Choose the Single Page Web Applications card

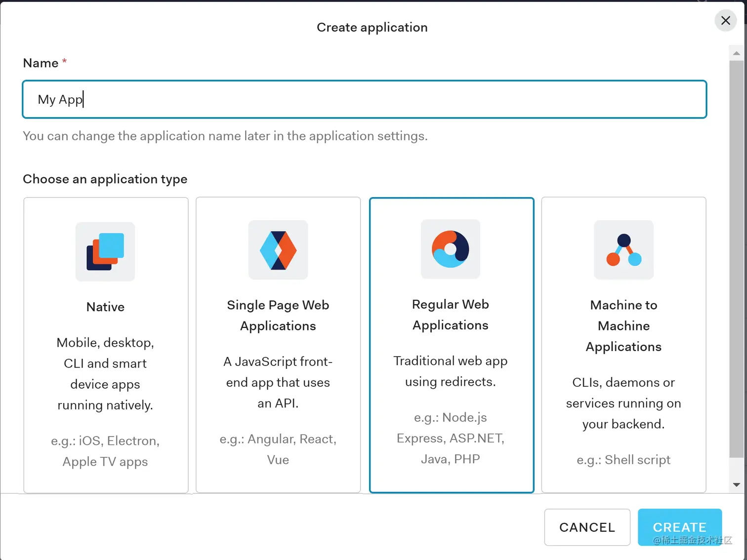(278, 345)
